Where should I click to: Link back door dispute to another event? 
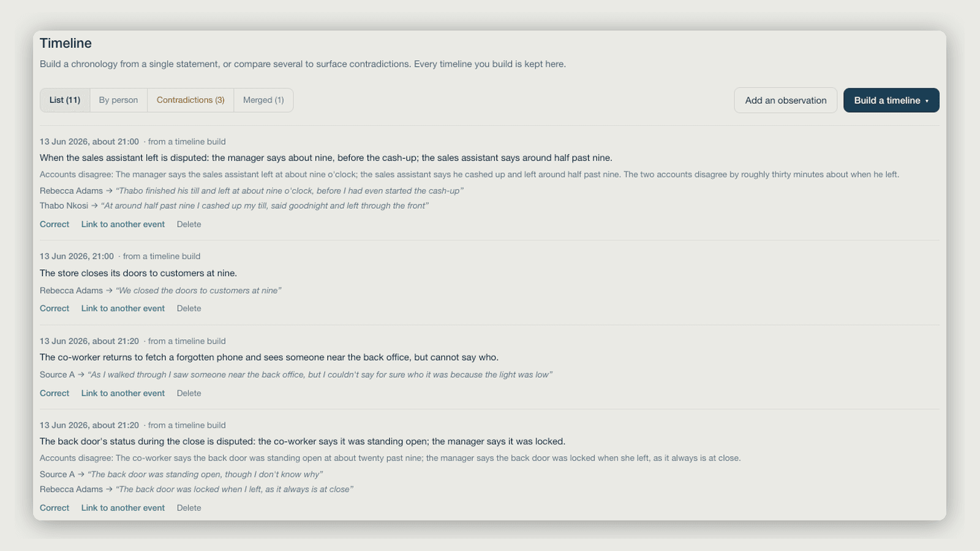[123, 508]
